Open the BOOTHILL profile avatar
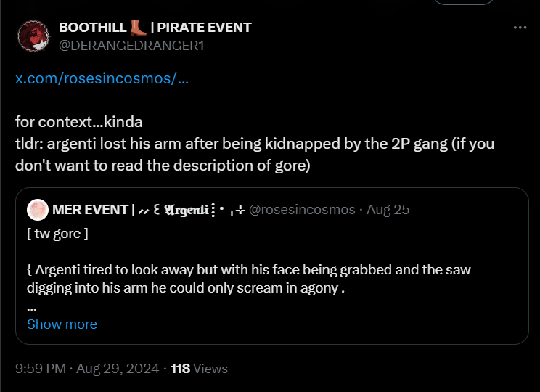Image resolution: width=540 pixels, height=392 pixels. pos(33,36)
